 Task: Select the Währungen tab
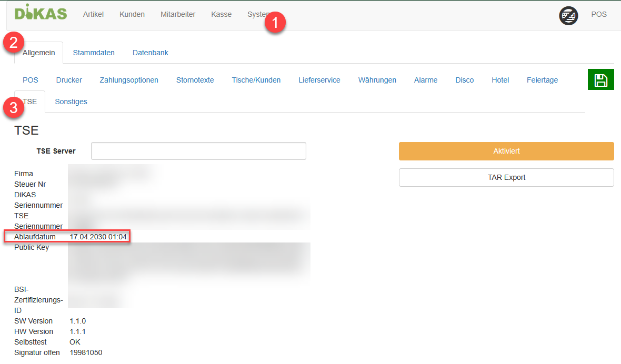(377, 80)
